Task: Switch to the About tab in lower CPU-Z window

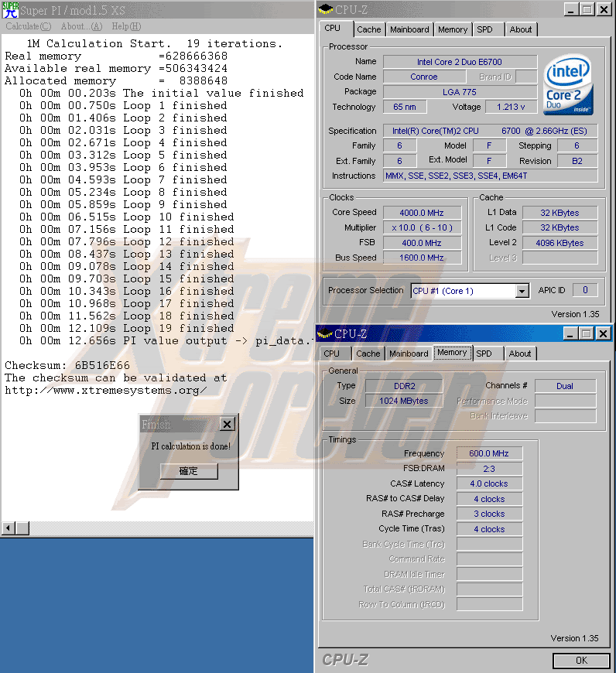Action: coord(520,354)
